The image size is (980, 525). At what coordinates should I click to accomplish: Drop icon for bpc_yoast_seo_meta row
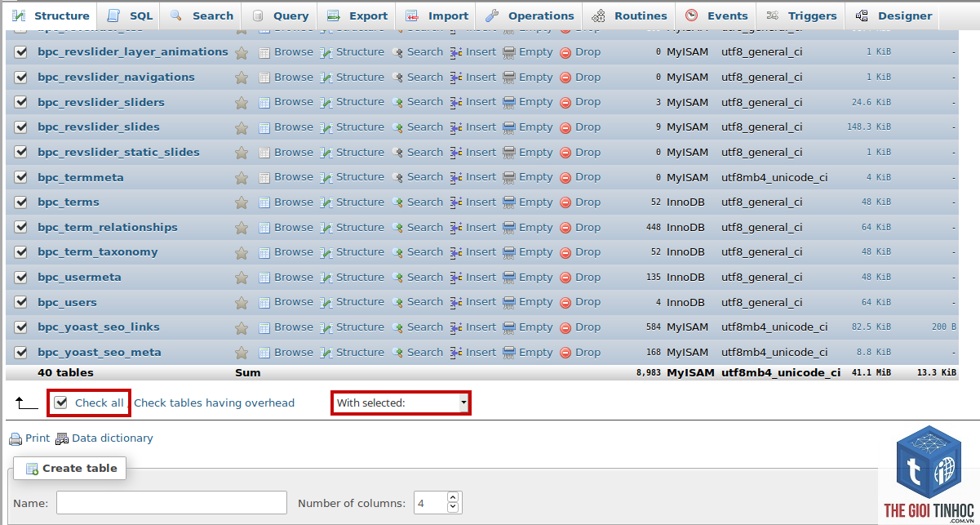click(x=565, y=353)
